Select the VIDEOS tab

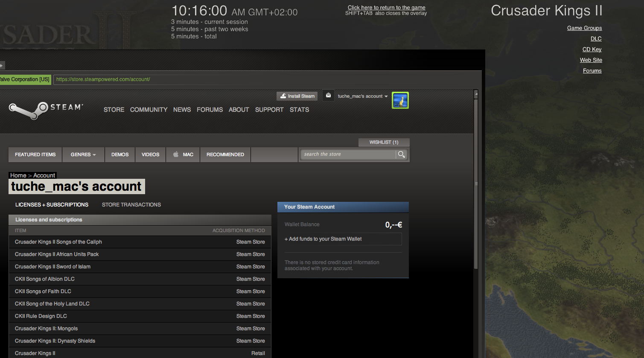coord(150,154)
